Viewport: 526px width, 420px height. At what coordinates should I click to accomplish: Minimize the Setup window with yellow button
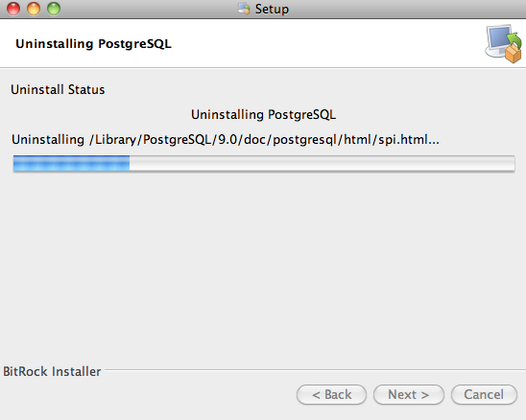pyautogui.click(x=34, y=9)
